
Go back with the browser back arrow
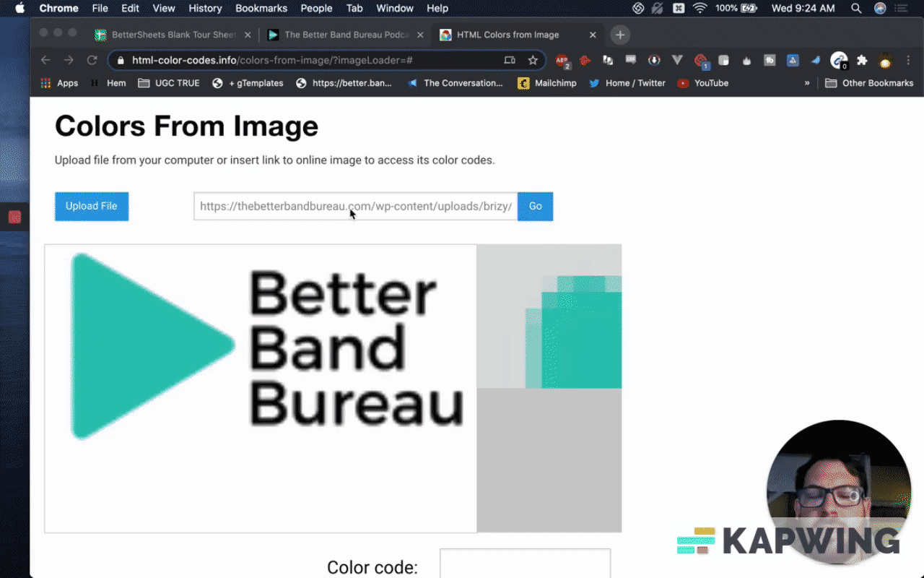pos(45,61)
